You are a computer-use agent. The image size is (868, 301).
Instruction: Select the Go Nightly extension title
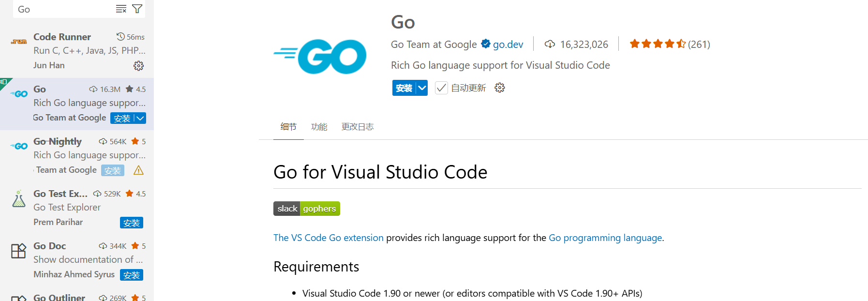click(x=58, y=141)
